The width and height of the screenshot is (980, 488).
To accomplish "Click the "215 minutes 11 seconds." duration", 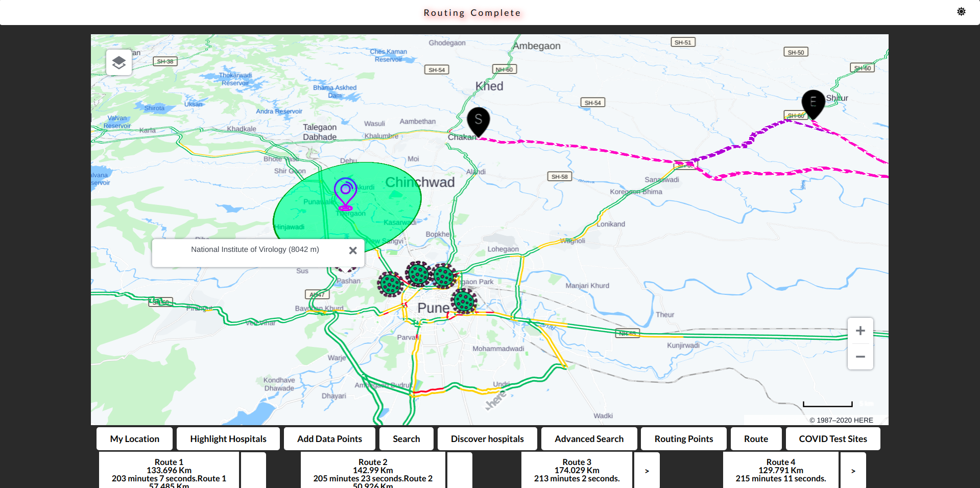I will point(781,479).
